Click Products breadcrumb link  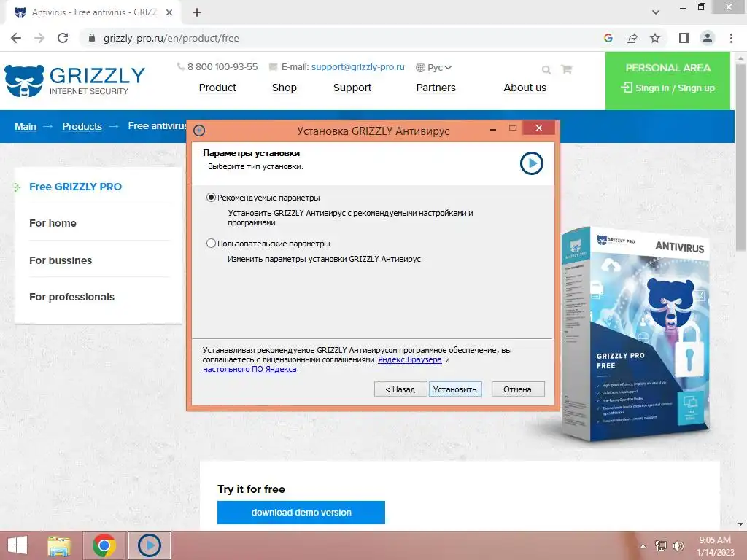pos(82,126)
